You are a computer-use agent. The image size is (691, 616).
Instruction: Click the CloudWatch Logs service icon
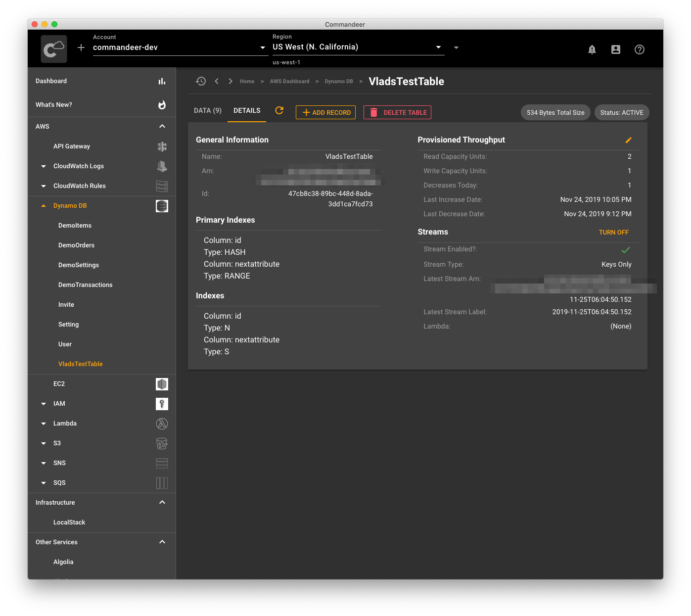pos(162,166)
